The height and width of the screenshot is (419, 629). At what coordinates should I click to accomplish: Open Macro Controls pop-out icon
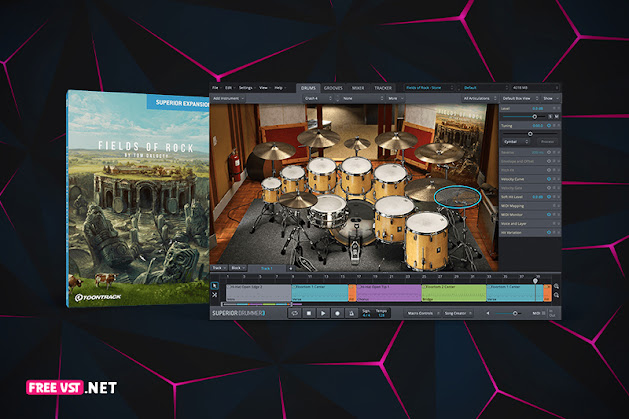pos(438,313)
